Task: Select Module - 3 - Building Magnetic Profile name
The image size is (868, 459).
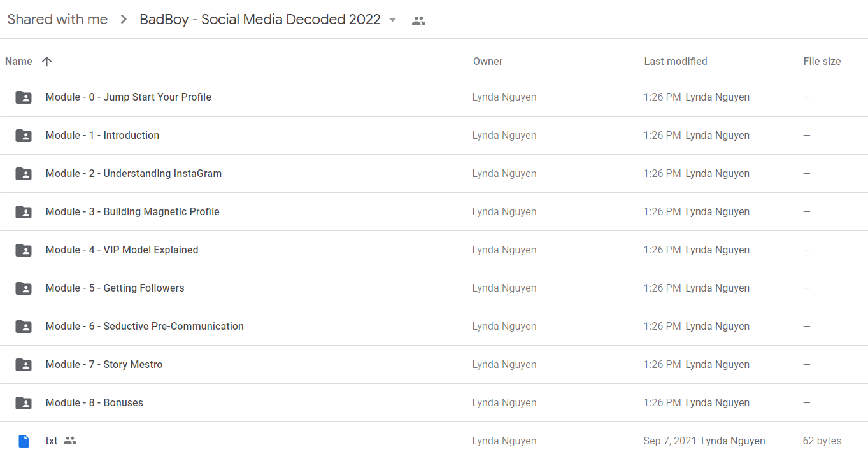Action: (x=132, y=212)
